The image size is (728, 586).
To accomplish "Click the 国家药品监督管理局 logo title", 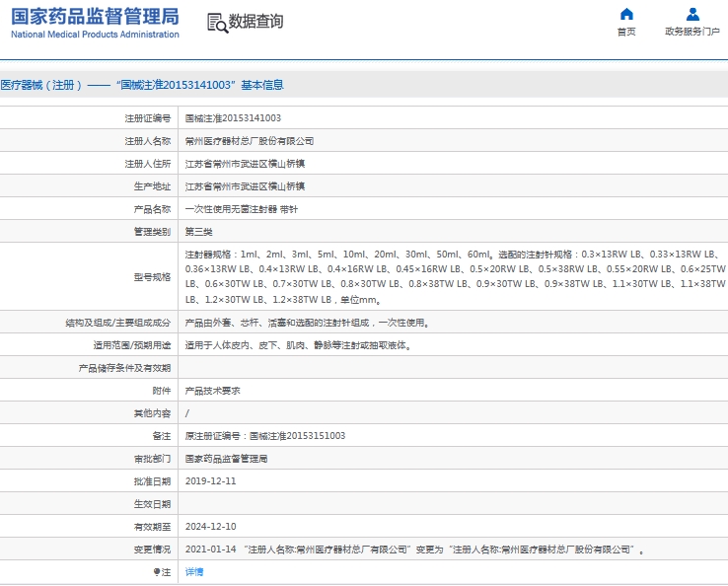I will 95,16.
